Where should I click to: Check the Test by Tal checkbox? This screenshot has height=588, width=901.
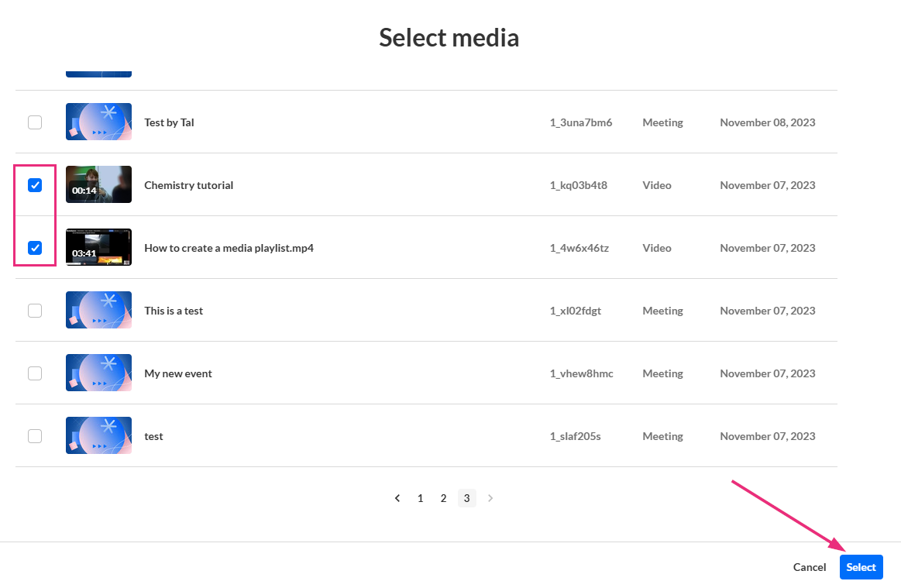(x=35, y=122)
